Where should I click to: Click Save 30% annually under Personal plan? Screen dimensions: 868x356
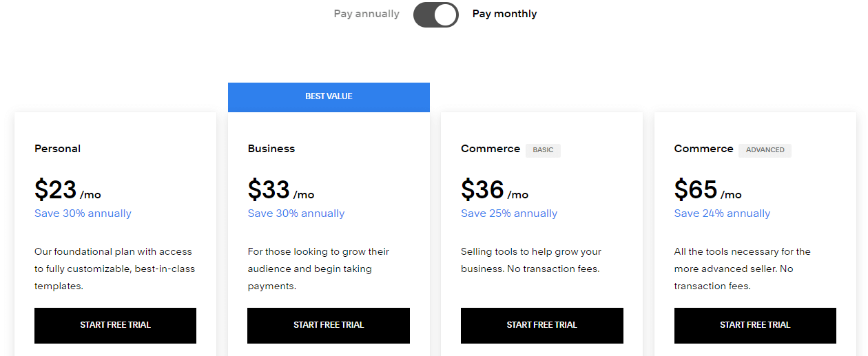point(83,213)
